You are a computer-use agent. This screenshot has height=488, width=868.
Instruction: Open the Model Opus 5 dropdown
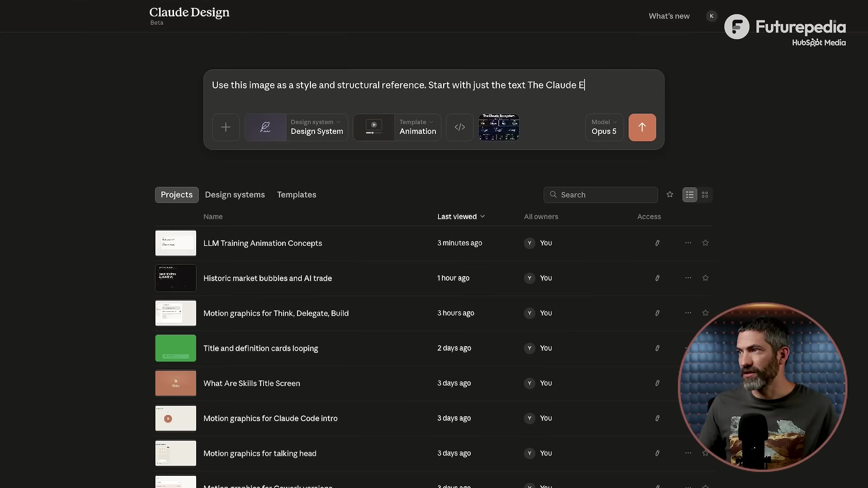point(604,127)
